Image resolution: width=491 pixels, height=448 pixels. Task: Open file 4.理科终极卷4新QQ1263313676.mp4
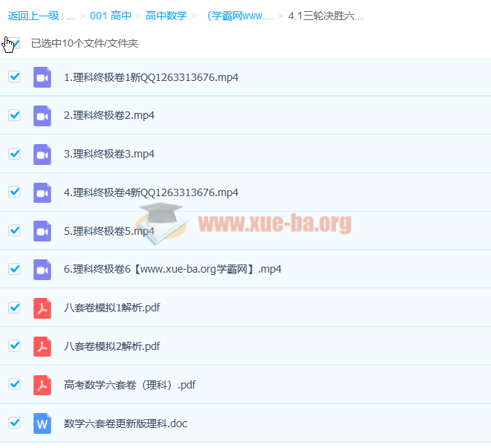[151, 192]
